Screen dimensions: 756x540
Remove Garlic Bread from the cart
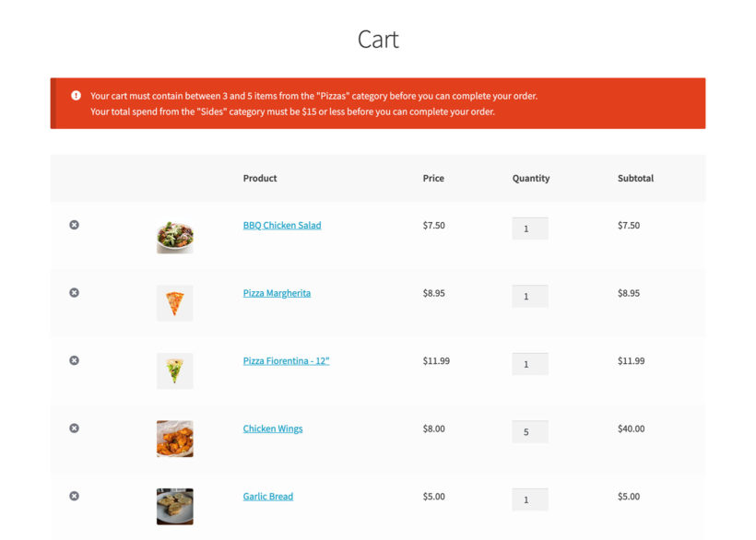point(74,496)
